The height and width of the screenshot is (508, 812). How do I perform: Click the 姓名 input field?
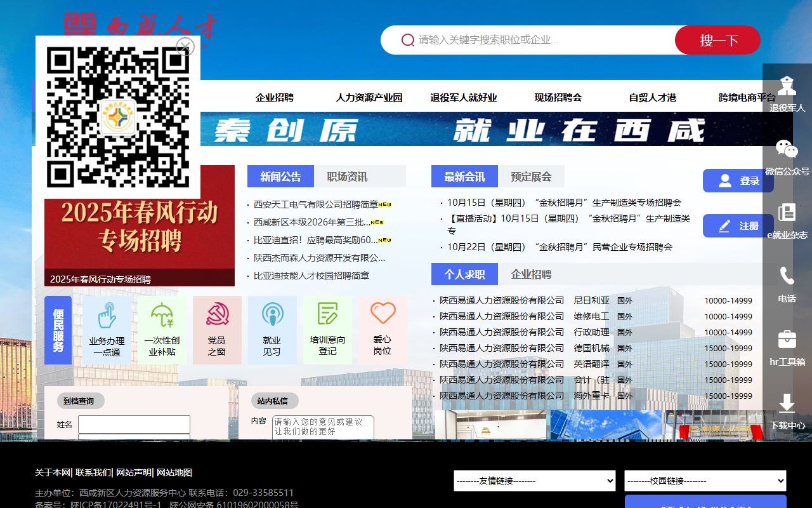134,424
